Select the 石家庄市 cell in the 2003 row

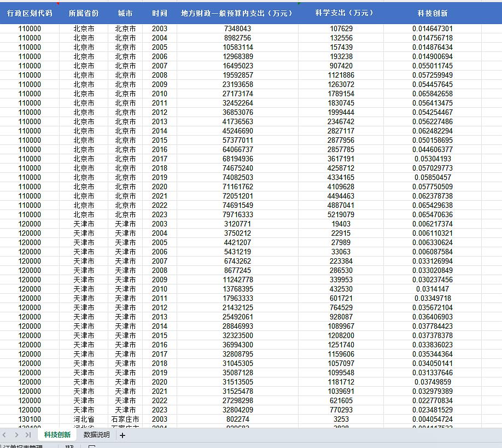coord(125,418)
